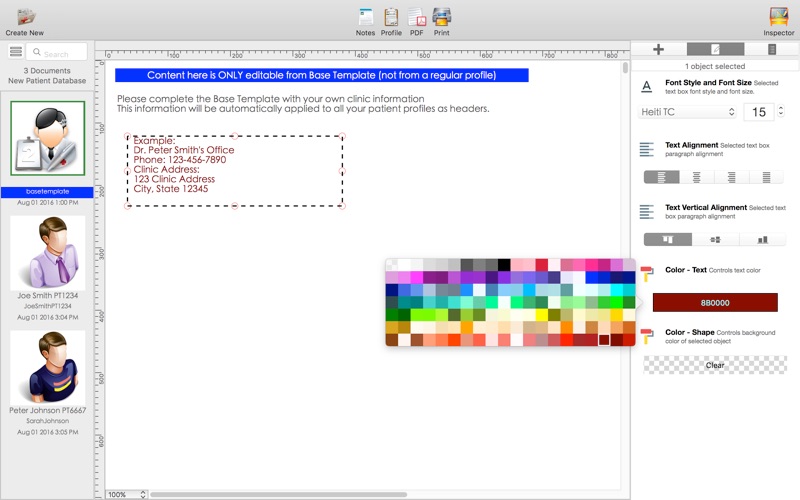Screen dimensions: 800x500
Task: Click the sidebar list view icon
Action: tap(16, 52)
